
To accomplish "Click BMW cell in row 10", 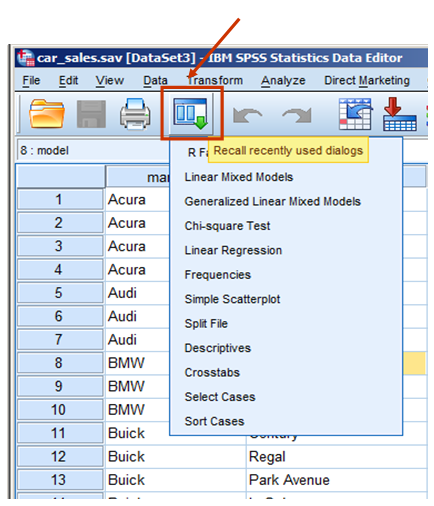I will coord(137,410).
